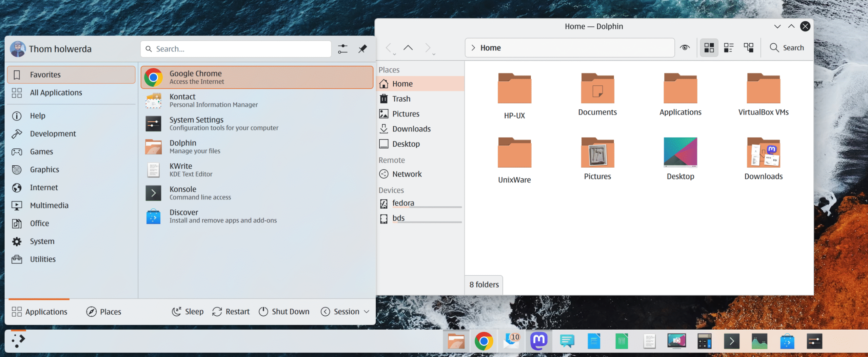Open the back-history dropdown arrow in Dolphin
The width and height of the screenshot is (868, 357).
point(394,54)
